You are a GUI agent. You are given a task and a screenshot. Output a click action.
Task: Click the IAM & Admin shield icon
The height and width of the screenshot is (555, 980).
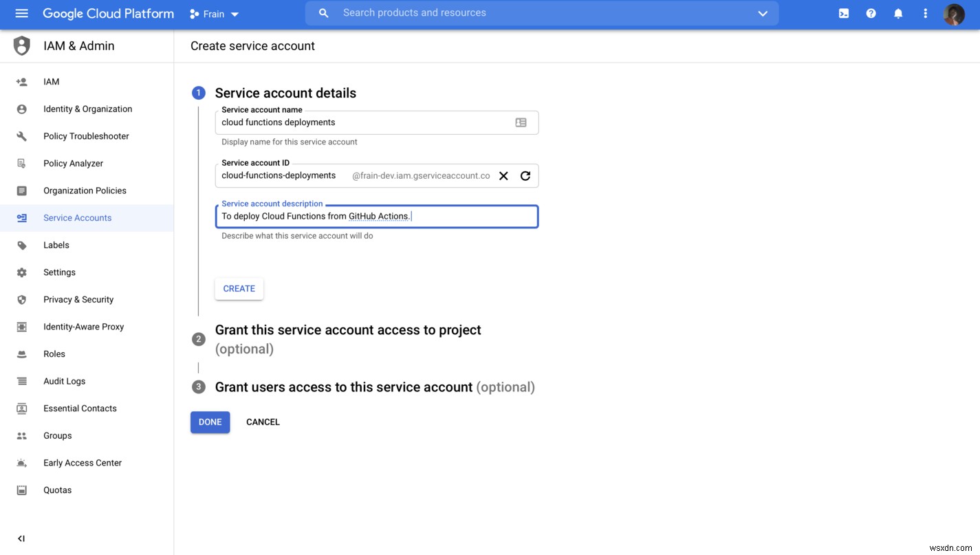(21, 45)
